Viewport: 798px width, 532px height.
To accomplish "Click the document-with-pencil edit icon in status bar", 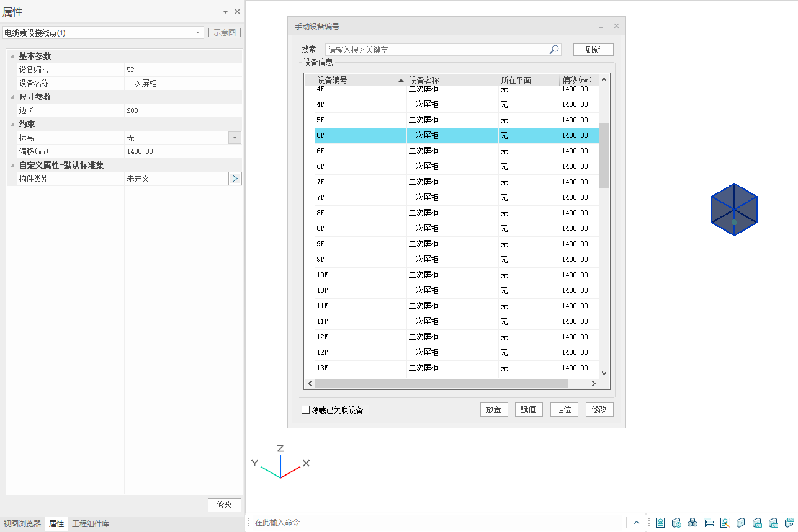I will [x=725, y=523].
